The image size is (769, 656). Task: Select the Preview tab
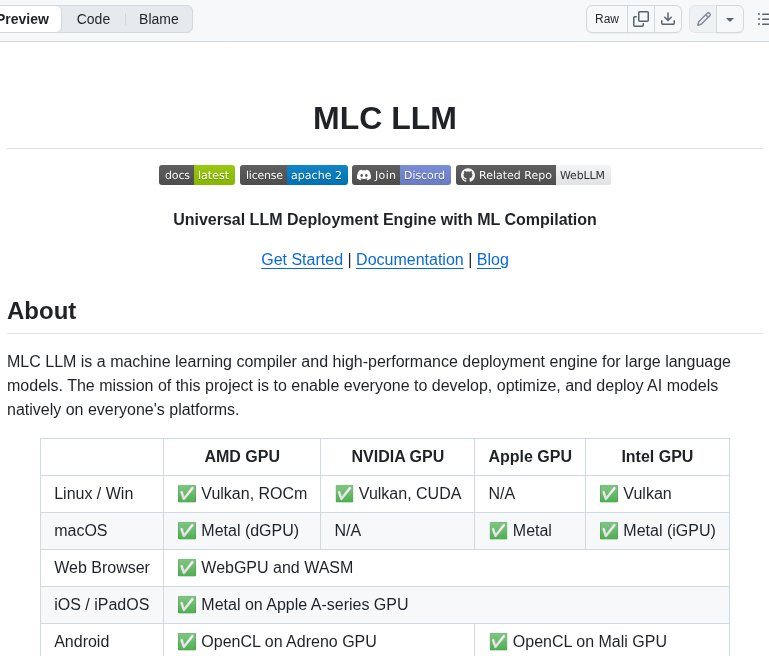pos(25,19)
